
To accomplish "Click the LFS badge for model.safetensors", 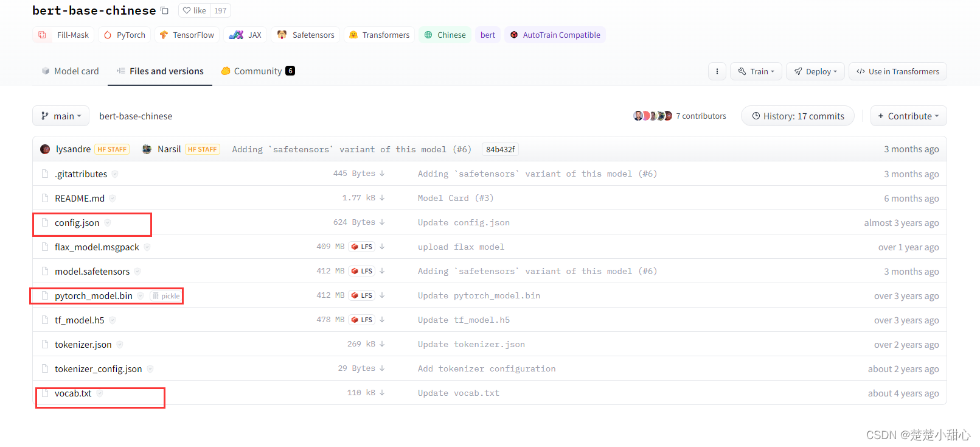I will (362, 271).
